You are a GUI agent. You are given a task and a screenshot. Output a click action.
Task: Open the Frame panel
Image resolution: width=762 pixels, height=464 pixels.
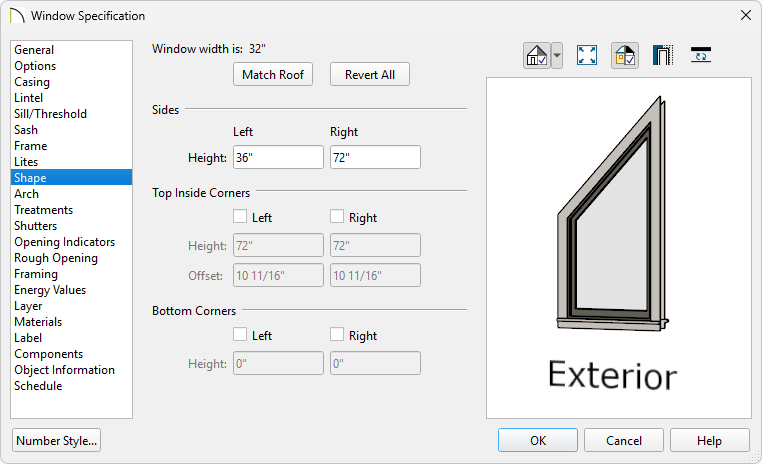coord(71,146)
